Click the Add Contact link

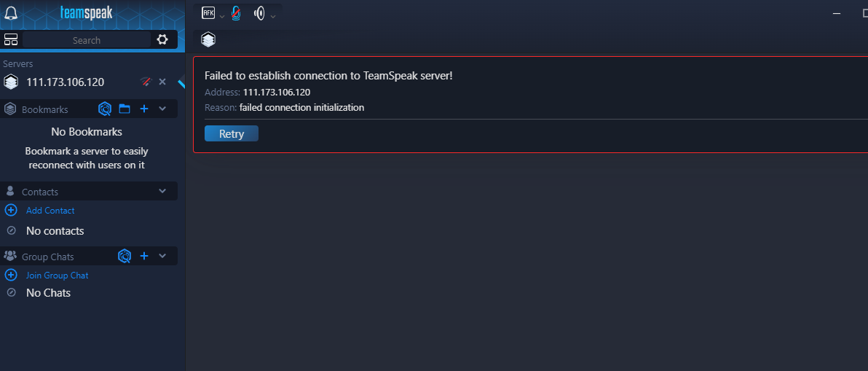click(50, 211)
